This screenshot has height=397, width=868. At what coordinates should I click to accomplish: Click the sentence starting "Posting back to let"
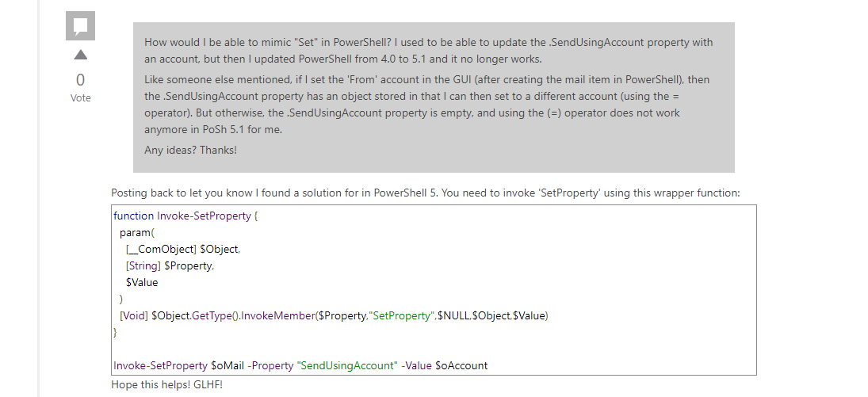pos(425,193)
